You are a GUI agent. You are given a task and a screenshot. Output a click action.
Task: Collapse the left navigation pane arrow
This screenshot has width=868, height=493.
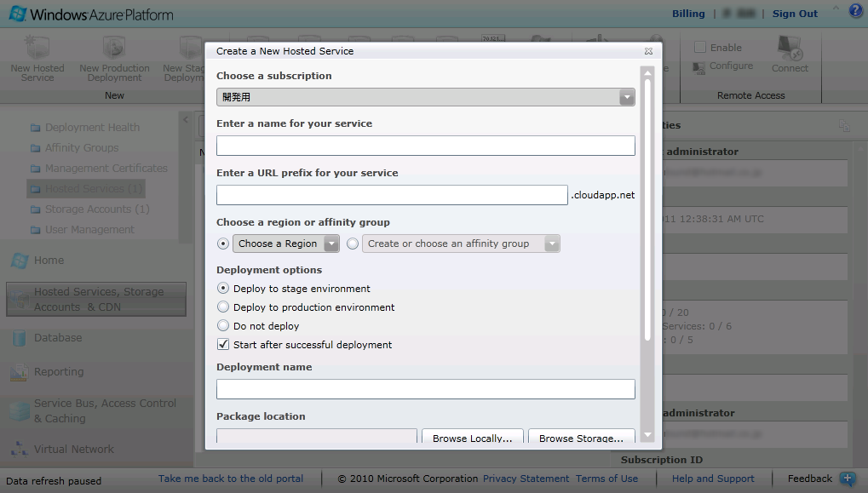pos(186,119)
